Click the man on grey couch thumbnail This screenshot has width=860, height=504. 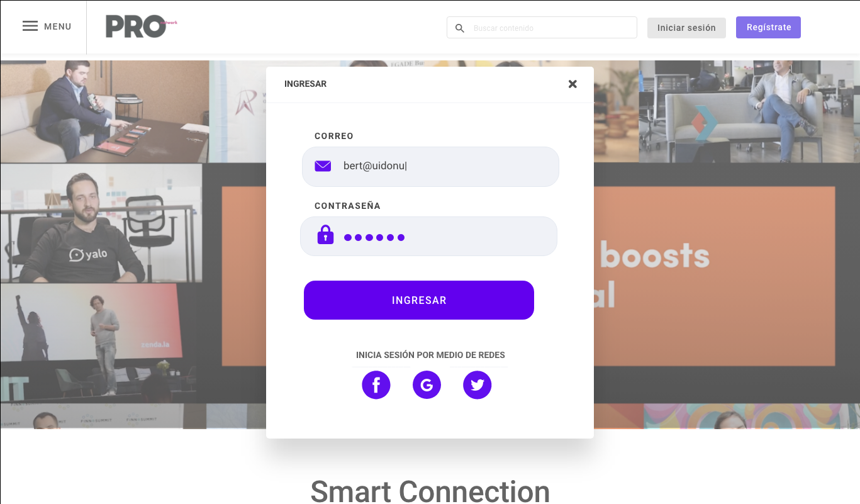pyautogui.click(x=749, y=111)
